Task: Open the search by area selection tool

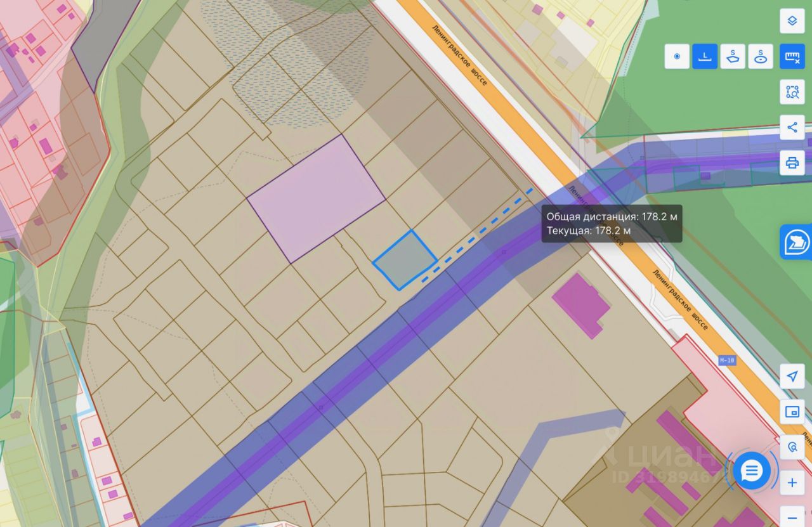Action: pyautogui.click(x=792, y=92)
